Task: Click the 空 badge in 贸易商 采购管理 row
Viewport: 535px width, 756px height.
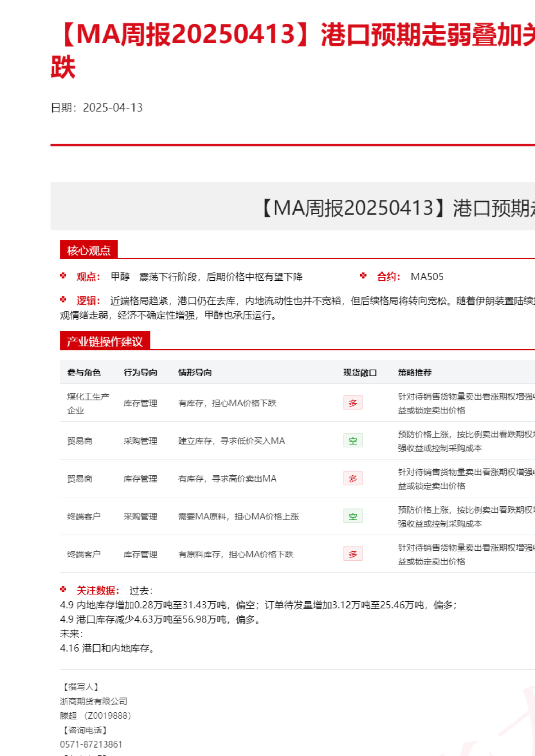Action: 353,441
